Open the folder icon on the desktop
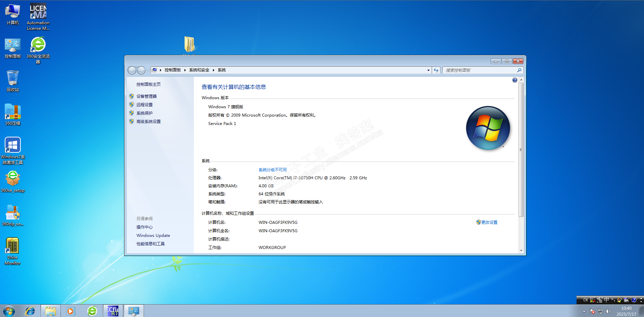644x317 pixels. [x=190, y=45]
